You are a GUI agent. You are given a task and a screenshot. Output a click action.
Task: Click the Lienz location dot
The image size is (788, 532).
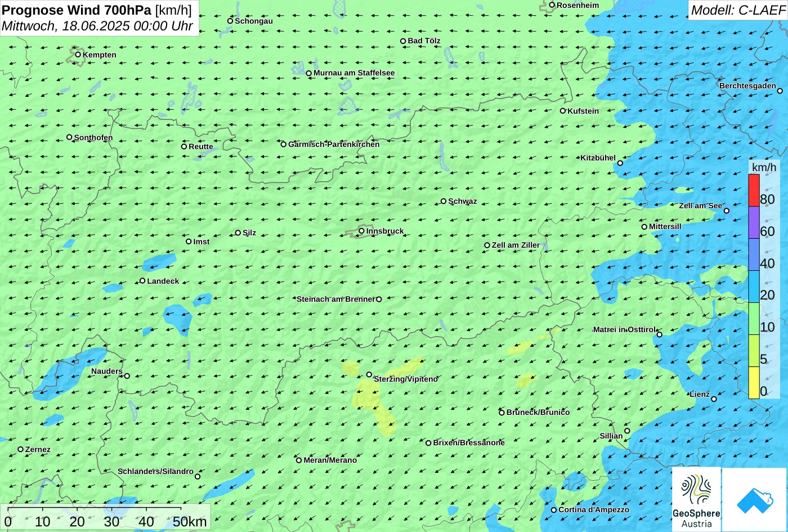[x=714, y=399]
